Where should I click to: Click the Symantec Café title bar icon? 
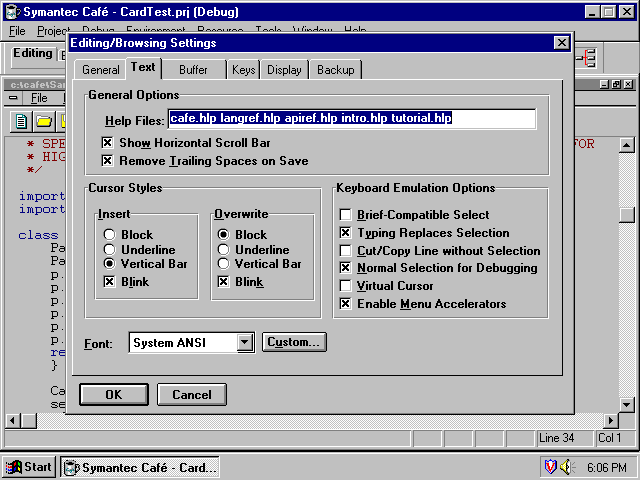13,12
